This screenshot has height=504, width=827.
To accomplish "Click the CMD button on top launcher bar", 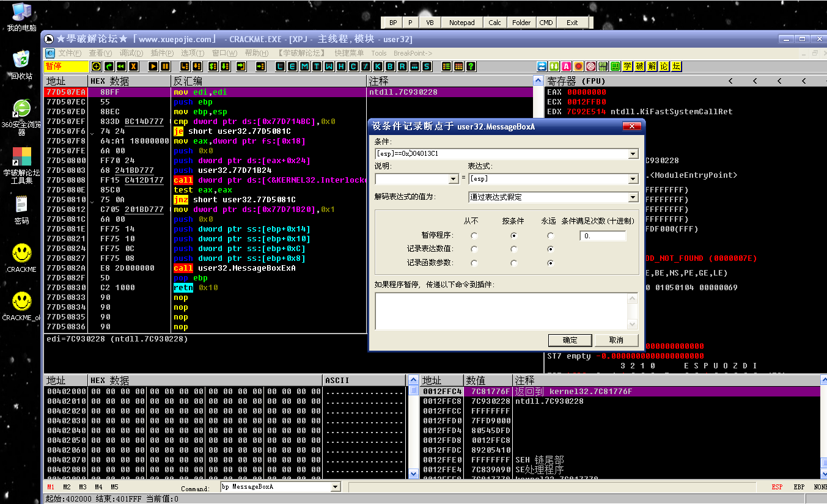I will (x=546, y=23).
